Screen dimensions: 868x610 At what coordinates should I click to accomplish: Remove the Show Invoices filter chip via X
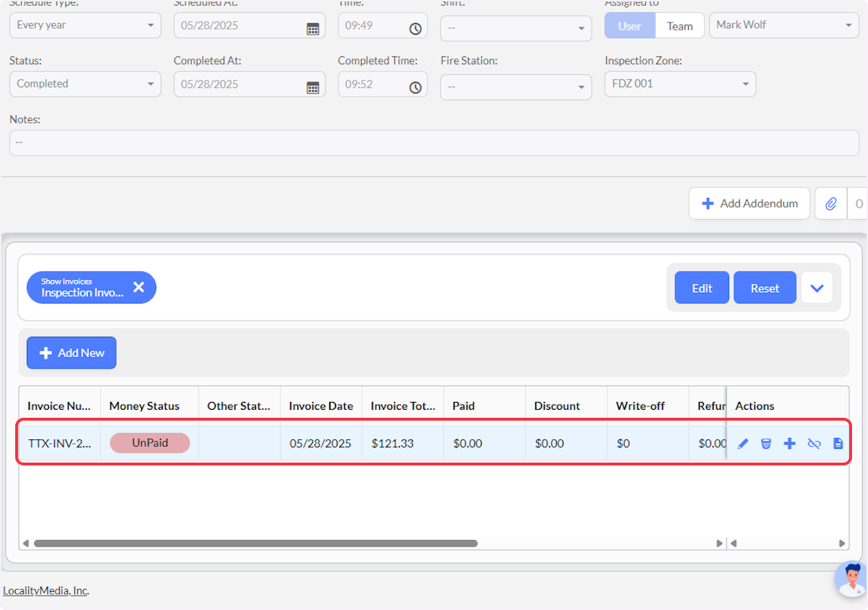[x=139, y=288]
